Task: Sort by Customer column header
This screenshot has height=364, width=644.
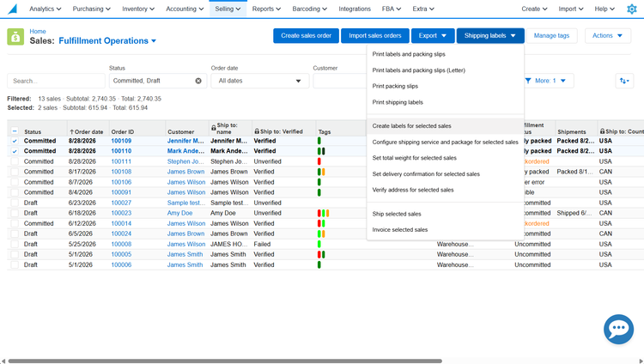Action: tap(180, 132)
